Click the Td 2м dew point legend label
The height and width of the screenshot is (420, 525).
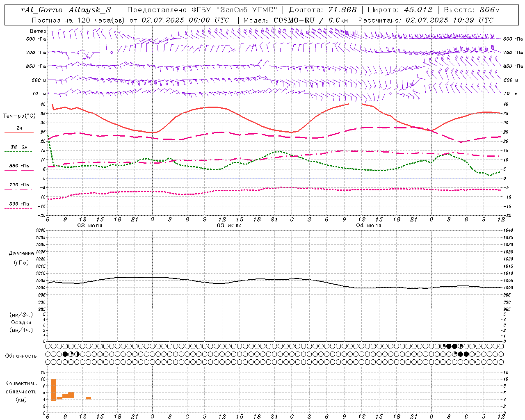[19, 147]
